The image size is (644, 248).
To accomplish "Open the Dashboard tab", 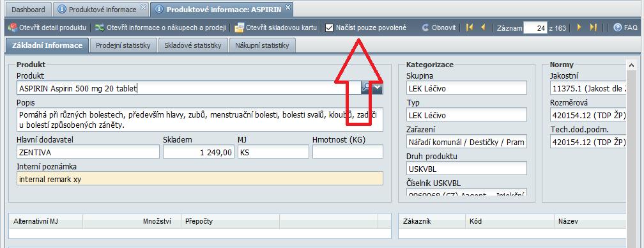I will tap(28, 9).
